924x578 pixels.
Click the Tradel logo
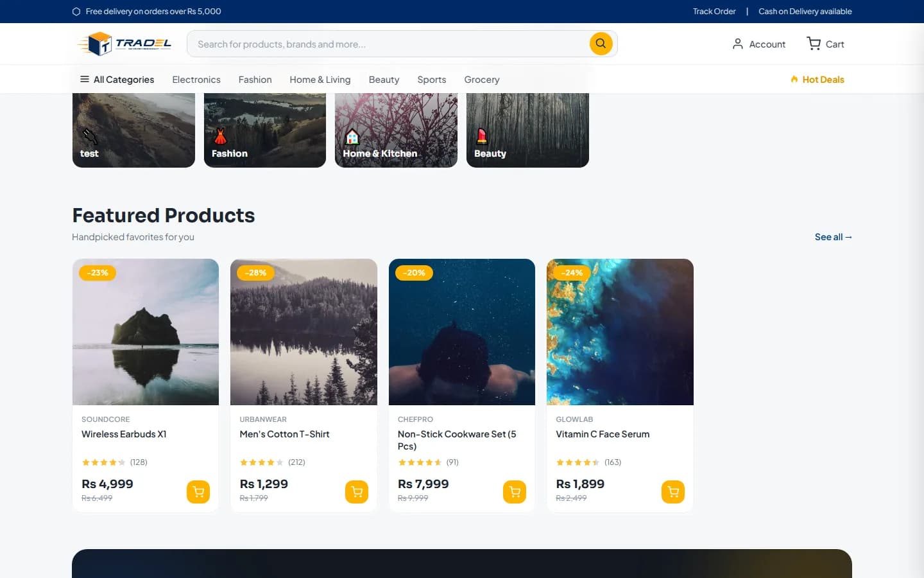tap(124, 44)
